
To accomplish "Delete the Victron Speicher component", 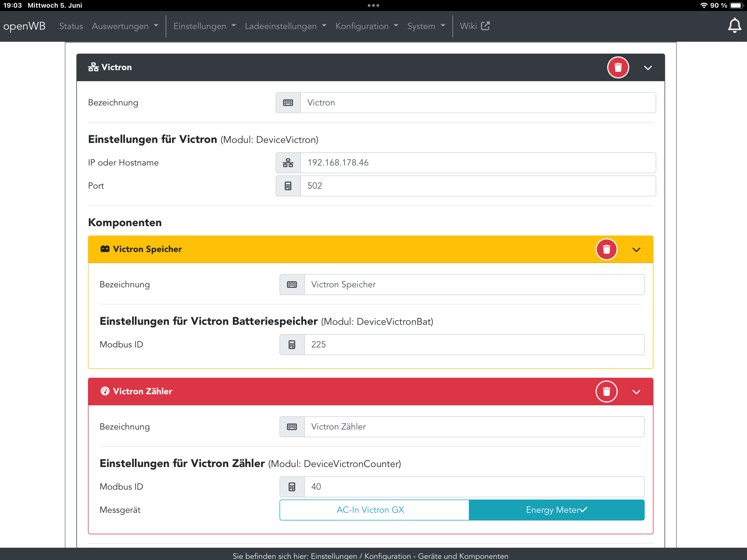I will (606, 249).
